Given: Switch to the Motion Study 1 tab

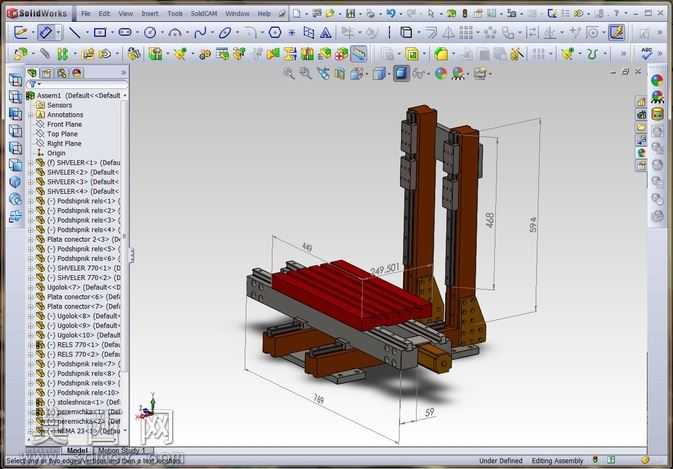Looking at the screenshot, I should [122, 451].
